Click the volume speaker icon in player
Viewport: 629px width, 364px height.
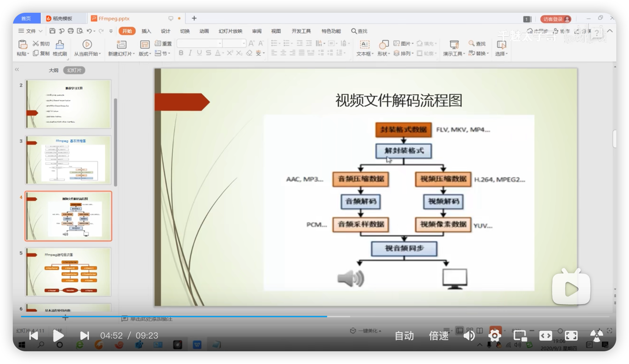pos(469,335)
